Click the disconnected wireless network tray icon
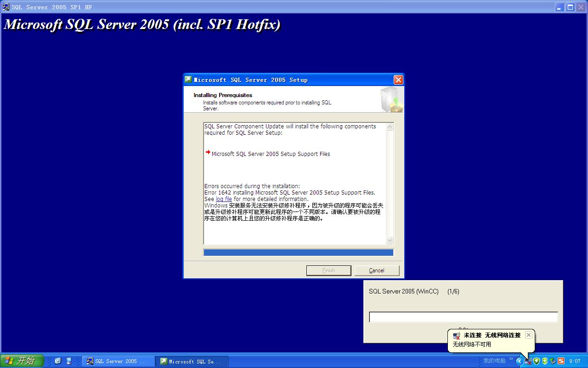Image resolution: width=588 pixels, height=368 pixels. (x=528, y=362)
